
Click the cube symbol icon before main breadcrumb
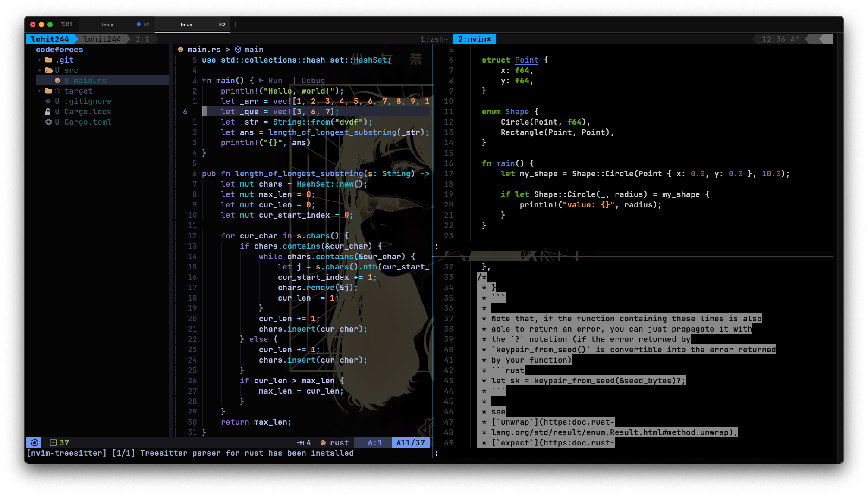point(238,50)
